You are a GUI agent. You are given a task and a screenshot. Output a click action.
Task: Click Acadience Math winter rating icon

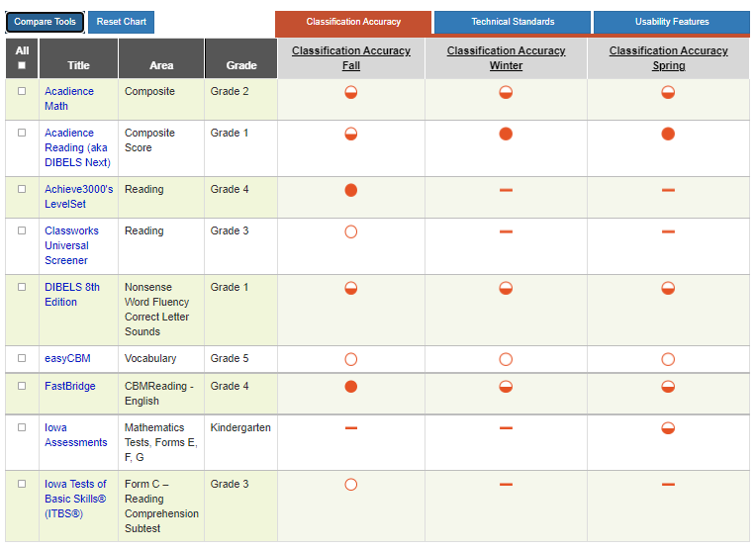point(506,92)
